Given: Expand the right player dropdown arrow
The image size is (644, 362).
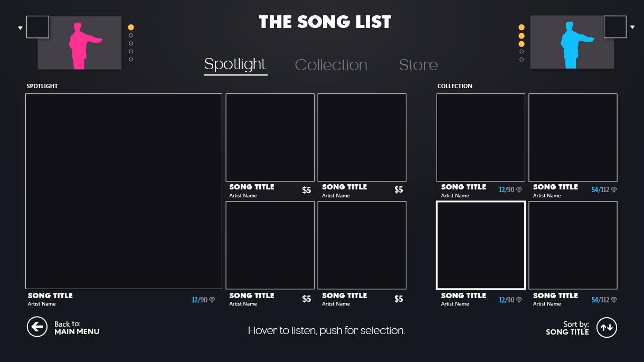Looking at the screenshot, I should [632, 27].
